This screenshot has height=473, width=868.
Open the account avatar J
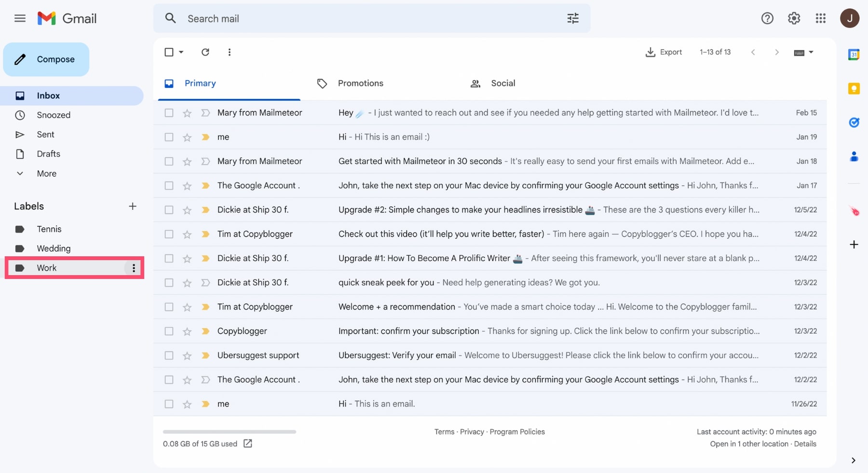click(850, 18)
